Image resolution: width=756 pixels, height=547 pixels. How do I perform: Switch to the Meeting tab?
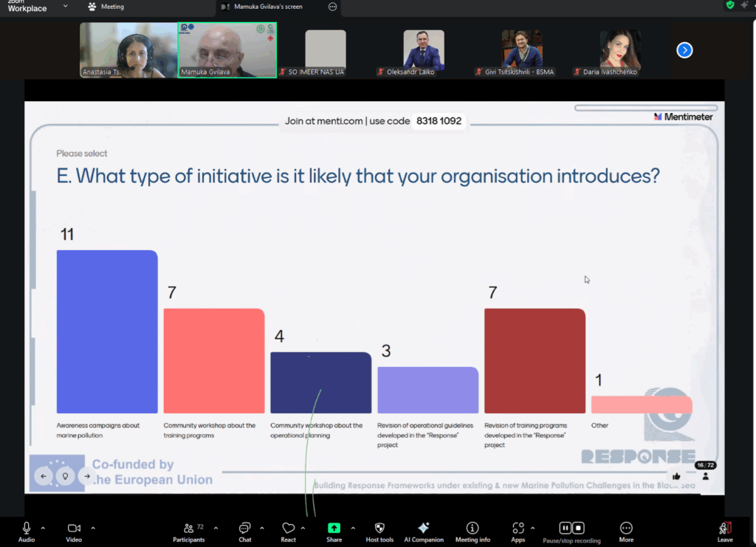tap(106, 7)
